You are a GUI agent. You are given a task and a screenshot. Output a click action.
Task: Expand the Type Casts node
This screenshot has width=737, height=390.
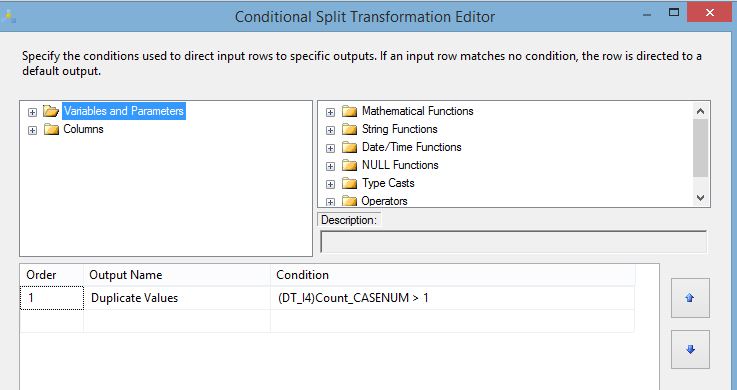click(330, 184)
